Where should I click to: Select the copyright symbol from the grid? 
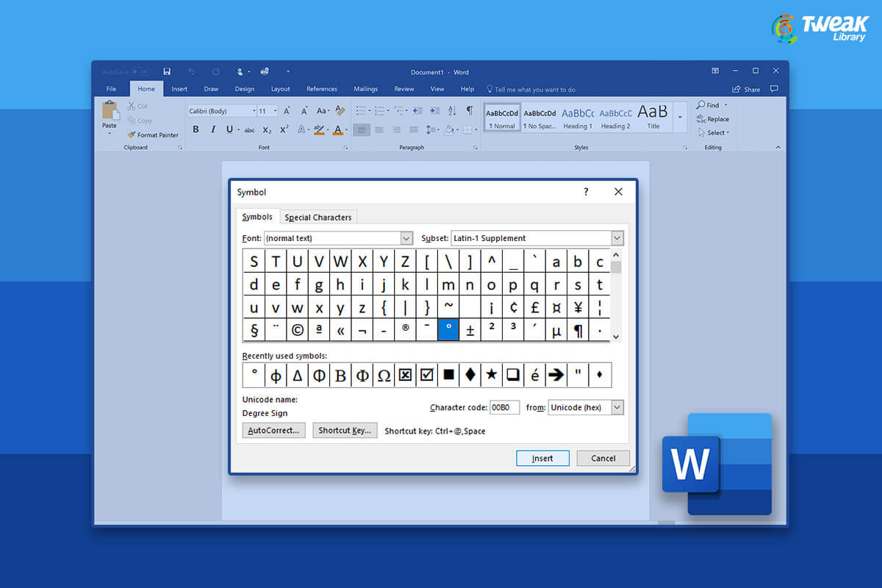(297, 329)
